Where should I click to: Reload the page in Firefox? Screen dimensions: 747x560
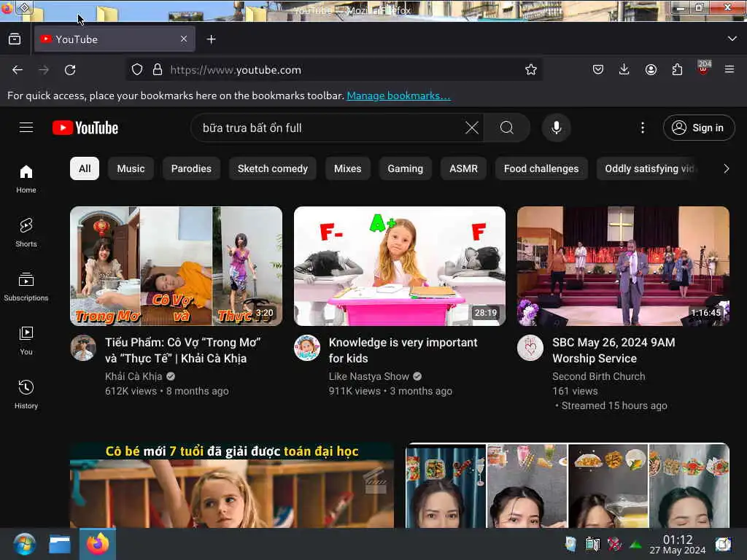click(70, 70)
